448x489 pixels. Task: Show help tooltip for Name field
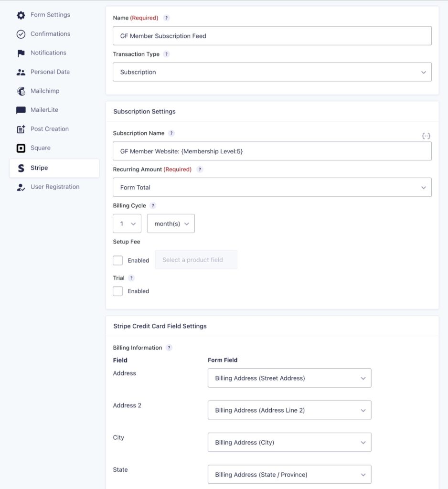pyautogui.click(x=167, y=18)
